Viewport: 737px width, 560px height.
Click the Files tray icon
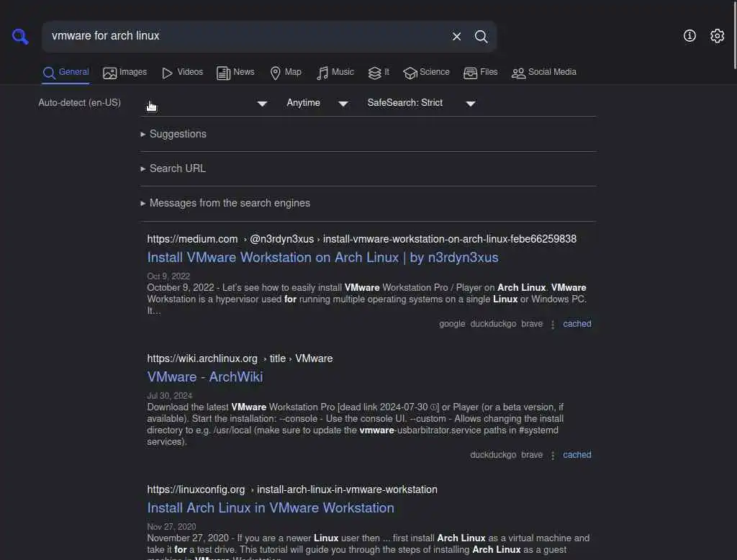tap(470, 73)
